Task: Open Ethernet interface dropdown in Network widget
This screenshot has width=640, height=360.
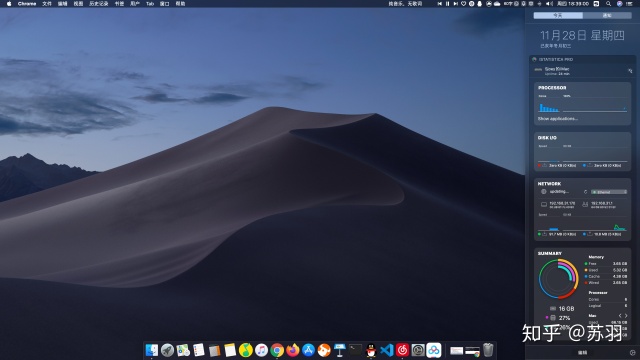Action: tap(609, 192)
